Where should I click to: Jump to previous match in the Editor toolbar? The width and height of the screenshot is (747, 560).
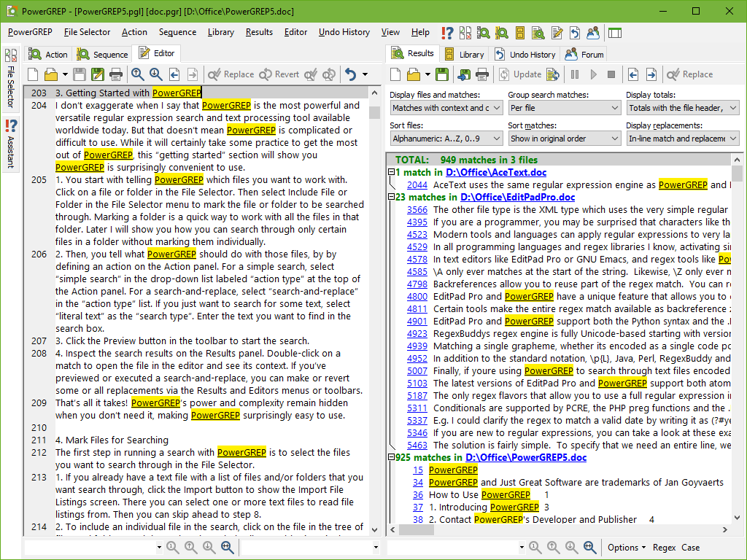point(138,74)
